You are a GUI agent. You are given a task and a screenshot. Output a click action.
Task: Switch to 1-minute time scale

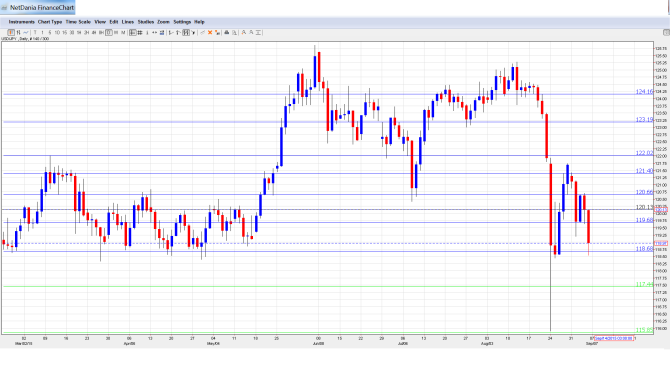click(x=42, y=32)
